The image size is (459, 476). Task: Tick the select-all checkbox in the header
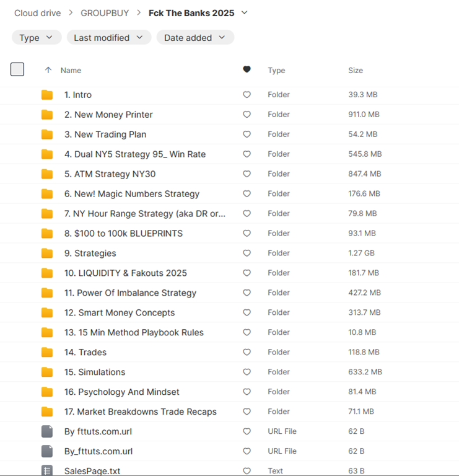17,69
